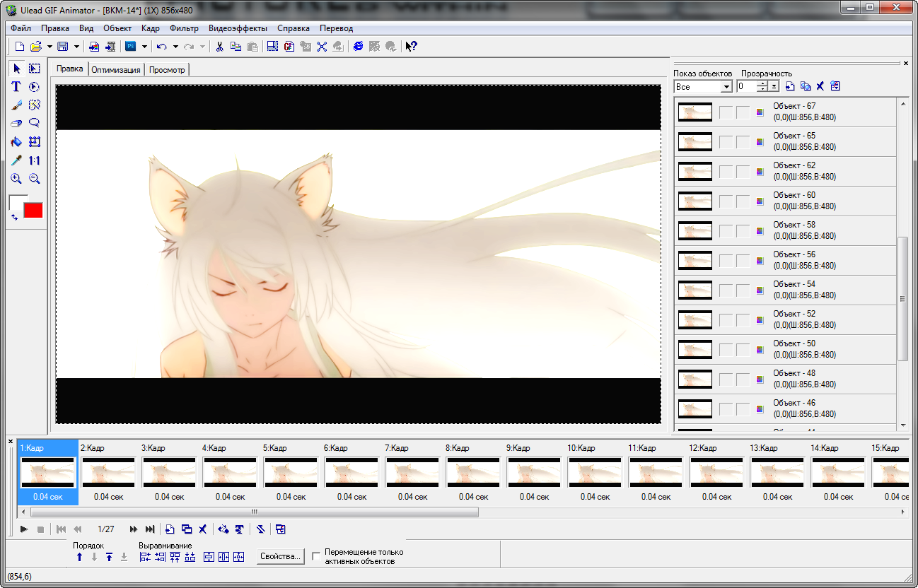Select the Fill bucket tool

(x=17, y=141)
